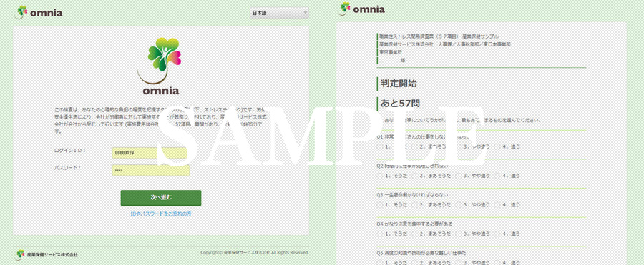Click the Copyright All Rights Reserved footer text
This screenshot has width=644, height=265.
tap(255, 253)
